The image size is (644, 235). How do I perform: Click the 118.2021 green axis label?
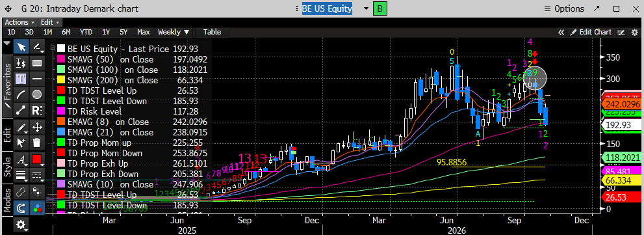pos(623,158)
